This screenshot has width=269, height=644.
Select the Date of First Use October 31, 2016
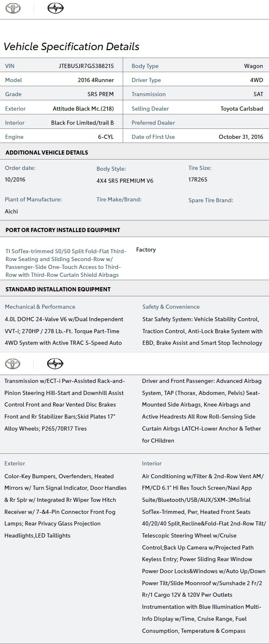[241, 137]
